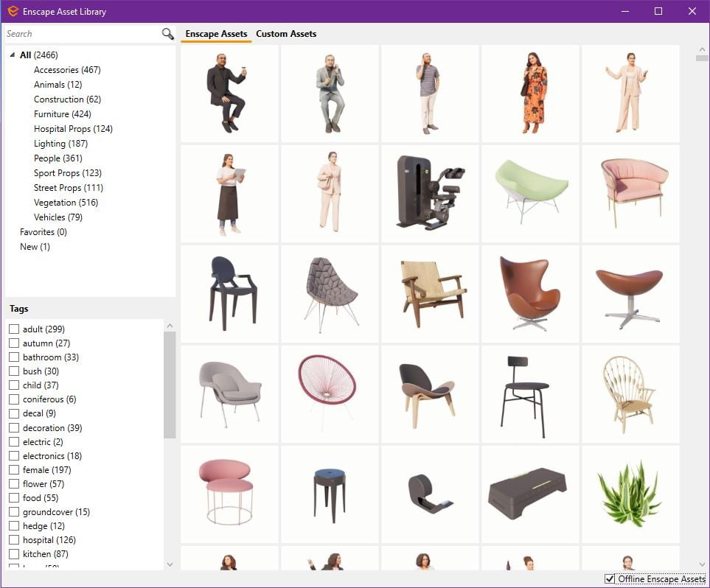Tick the kitchen (87) tag checkbox

click(14, 554)
